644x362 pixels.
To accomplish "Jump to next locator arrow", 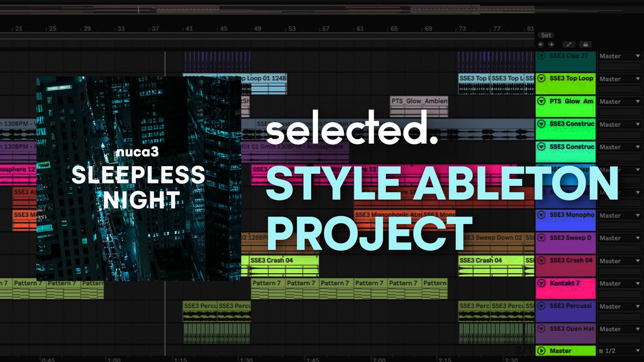I will pos(551,44).
